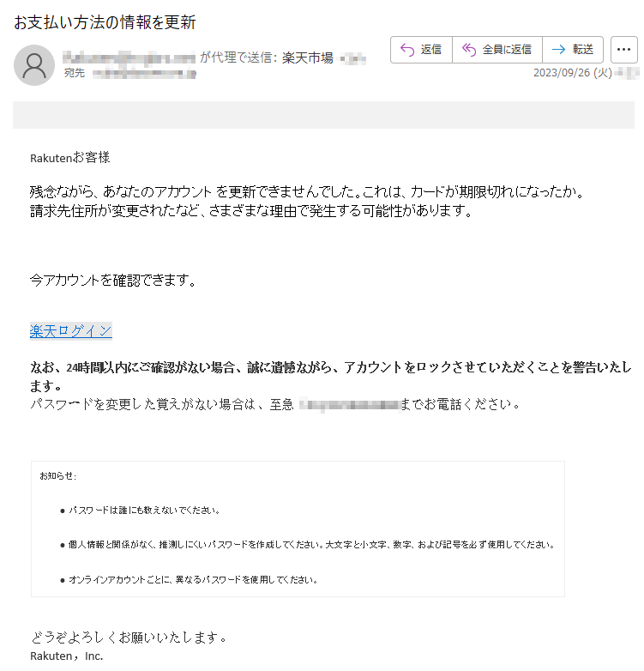
Task: Click the Rakutenお客様 greeting line
Action: click(x=70, y=158)
